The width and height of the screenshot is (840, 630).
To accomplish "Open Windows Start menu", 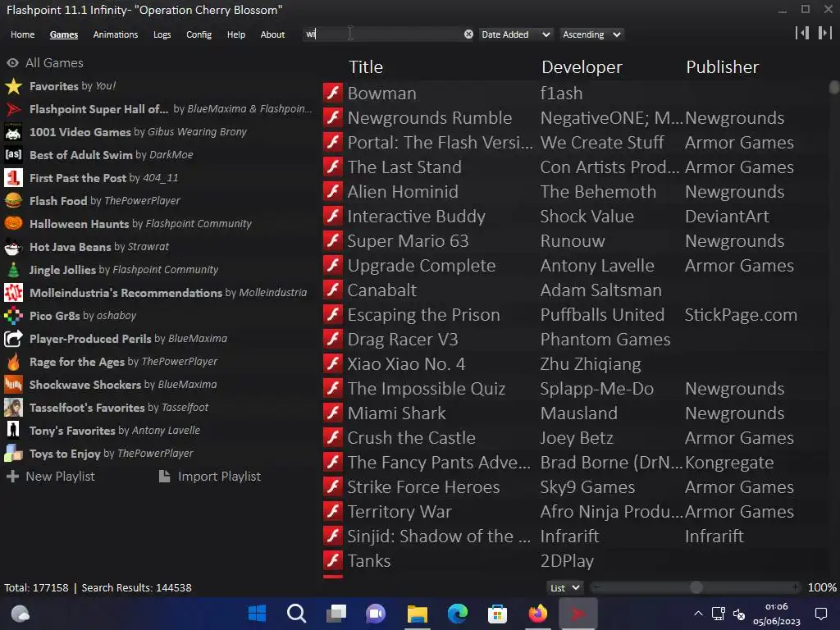I will [x=257, y=614].
